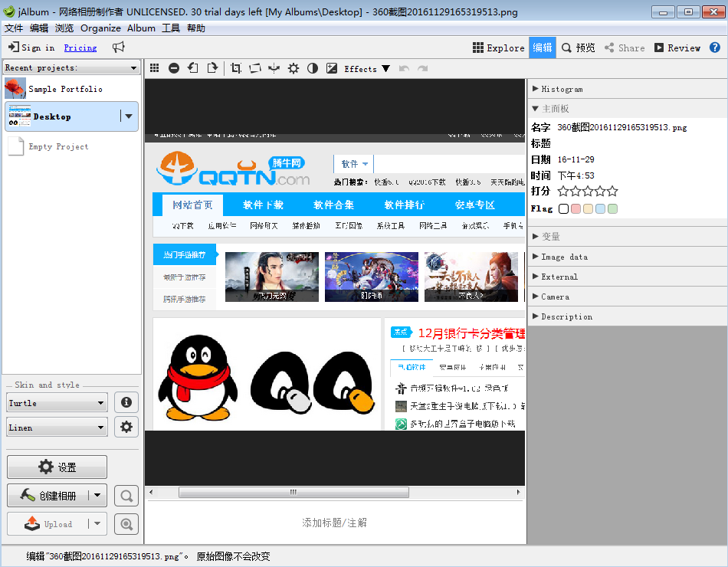Open the 浏览 menu
Viewport: 728px width, 567px height.
(64, 28)
